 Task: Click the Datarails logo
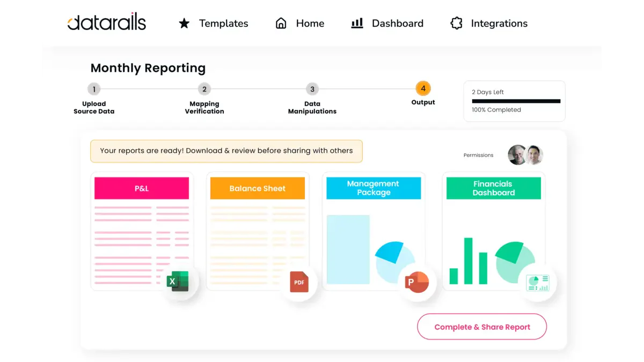tap(107, 23)
